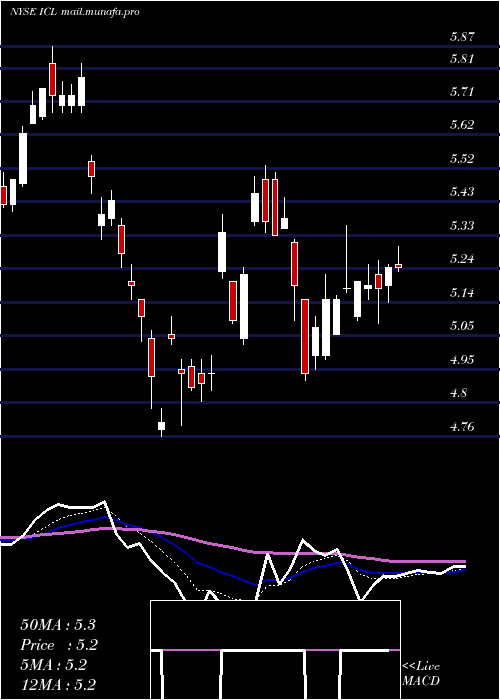500x700 pixels.
Task: Click the 5.81 price axis label
Action: click(x=462, y=58)
